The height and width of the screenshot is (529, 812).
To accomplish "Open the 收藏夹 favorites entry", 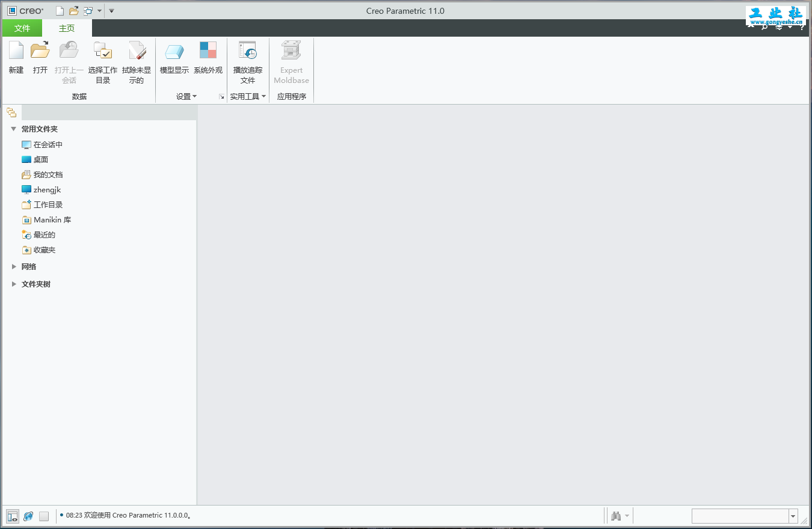I will 38,249.
